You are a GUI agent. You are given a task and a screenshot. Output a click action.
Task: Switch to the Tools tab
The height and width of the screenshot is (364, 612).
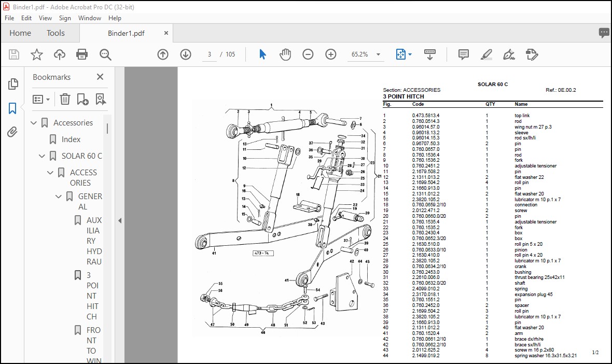tap(56, 33)
